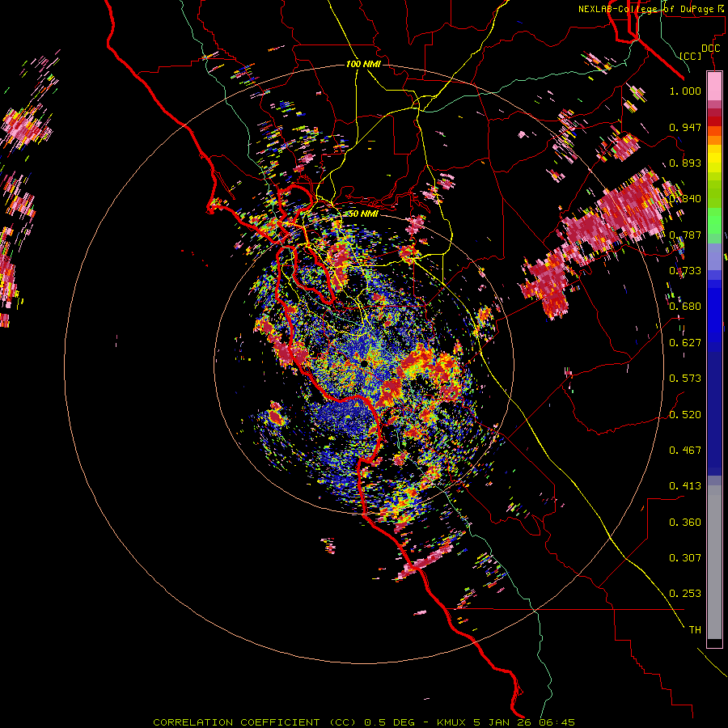
Task: Click the 0.947 color scale value
Action: point(685,127)
